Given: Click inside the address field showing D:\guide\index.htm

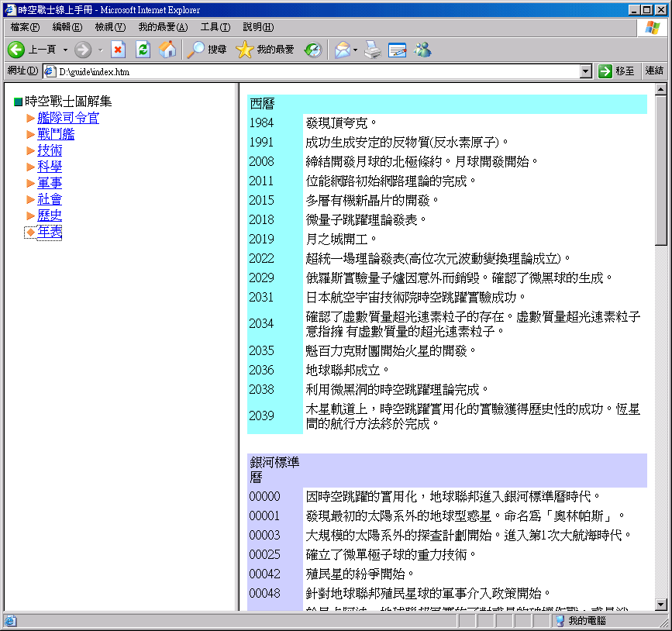Looking at the screenshot, I should point(310,71).
